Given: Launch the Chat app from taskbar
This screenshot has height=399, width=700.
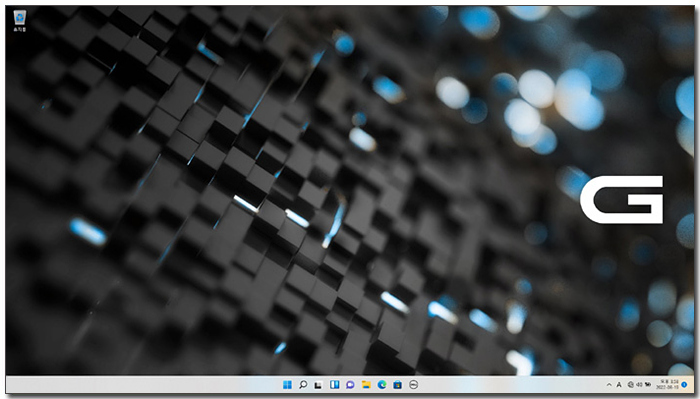Looking at the screenshot, I should click(x=350, y=385).
